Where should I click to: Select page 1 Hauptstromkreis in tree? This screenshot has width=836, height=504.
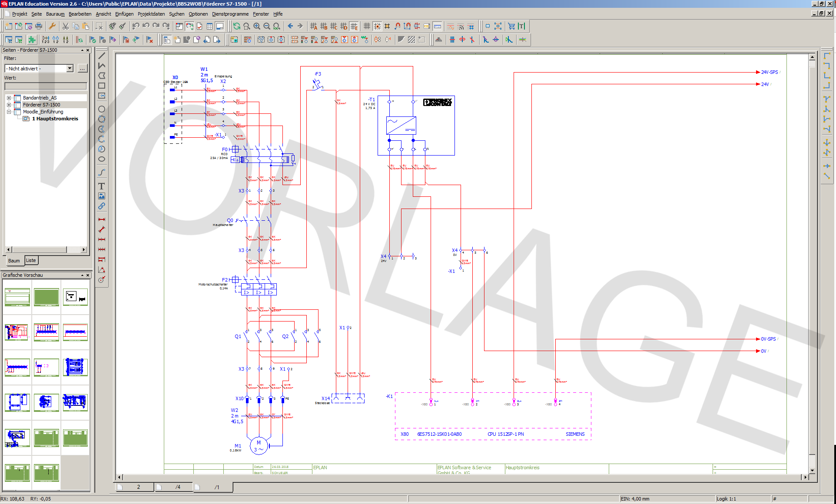(55, 119)
